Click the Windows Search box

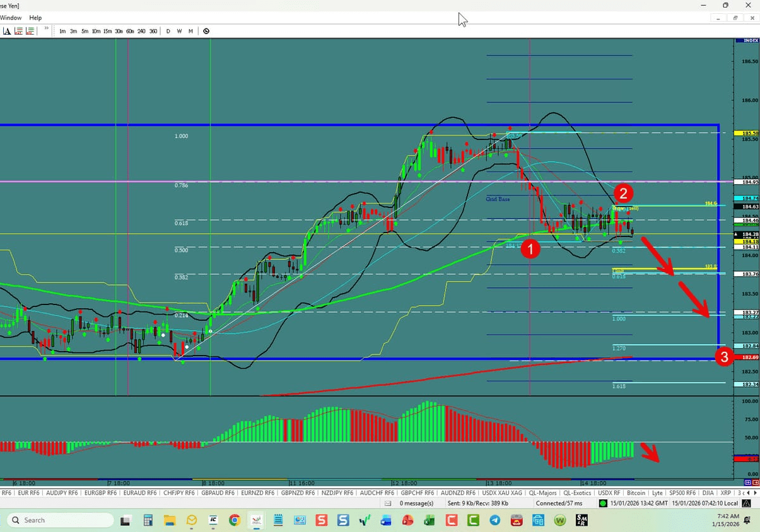(60, 519)
